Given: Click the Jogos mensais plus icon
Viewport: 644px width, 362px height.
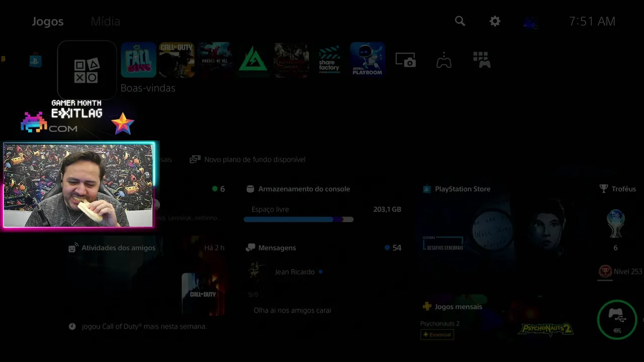Looking at the screenshot, I should [427, 307].
